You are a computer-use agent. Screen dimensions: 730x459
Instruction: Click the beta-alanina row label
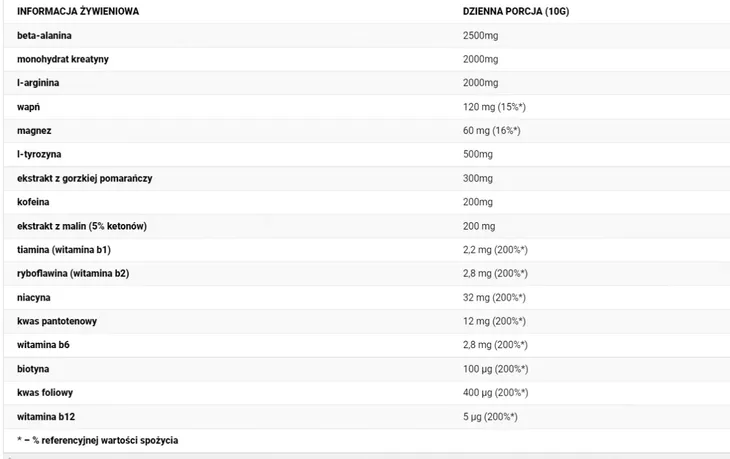coord(44,35)
